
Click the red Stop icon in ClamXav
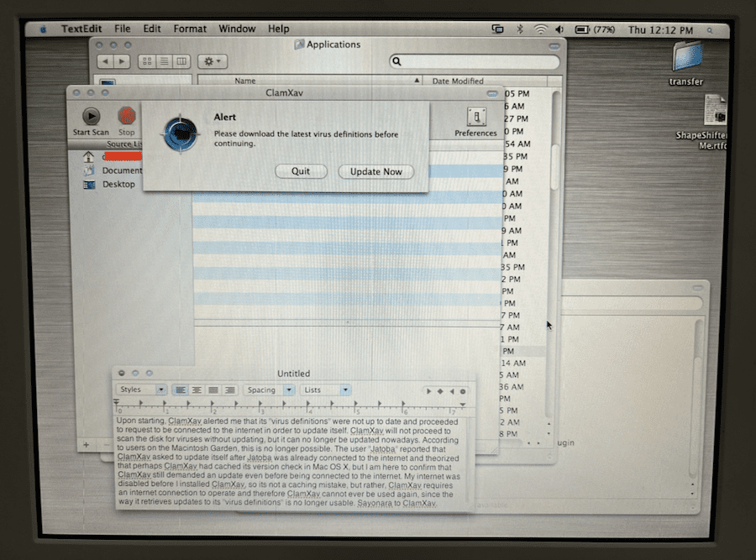127,116
